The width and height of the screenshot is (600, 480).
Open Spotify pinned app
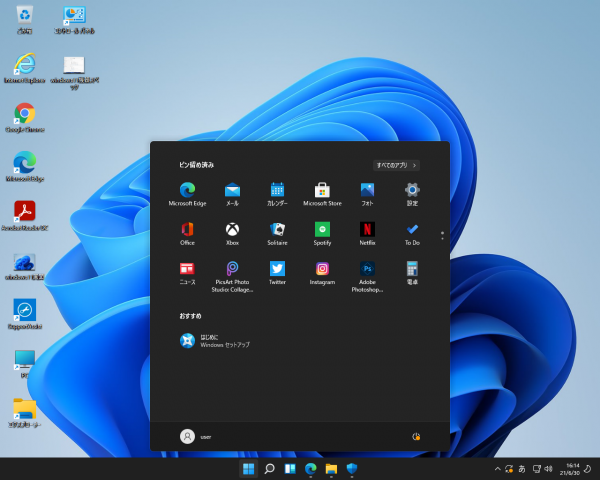[x=322, y=233]
